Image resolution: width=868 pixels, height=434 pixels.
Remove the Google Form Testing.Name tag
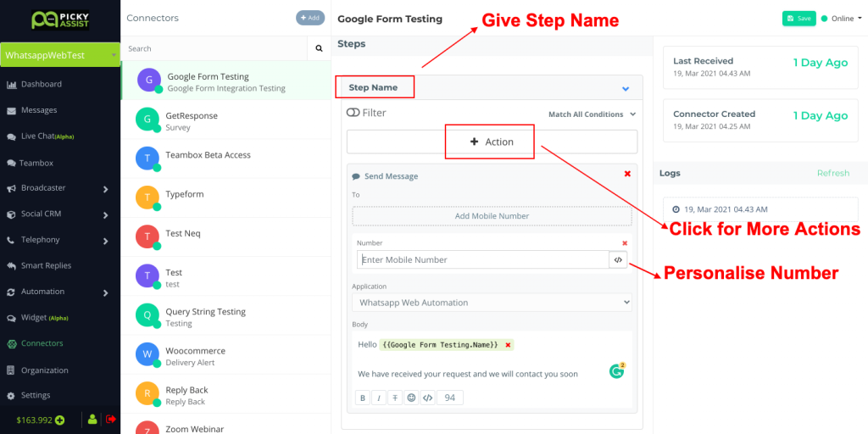click(x=508, y=345)
